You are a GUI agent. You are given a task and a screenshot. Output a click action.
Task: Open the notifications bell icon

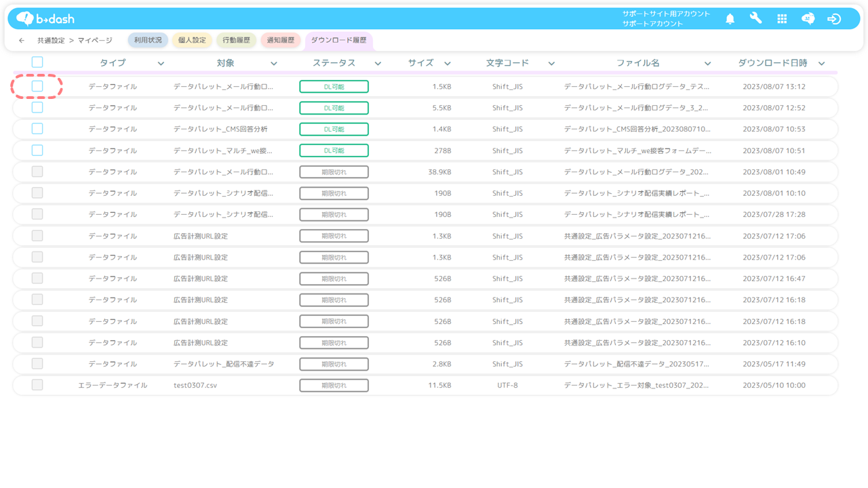pyautogui.click(x=730, y=19)
